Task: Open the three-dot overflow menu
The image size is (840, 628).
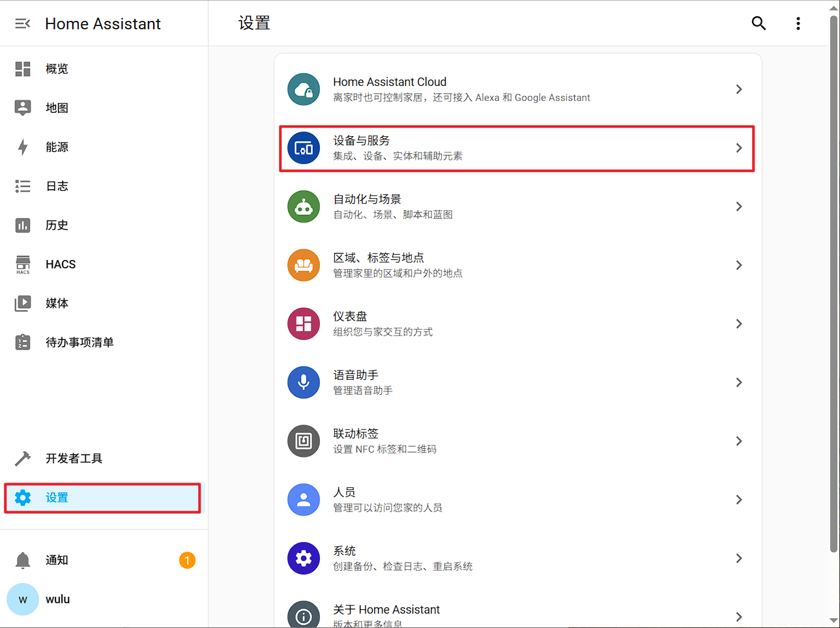Action: (798, 23)
